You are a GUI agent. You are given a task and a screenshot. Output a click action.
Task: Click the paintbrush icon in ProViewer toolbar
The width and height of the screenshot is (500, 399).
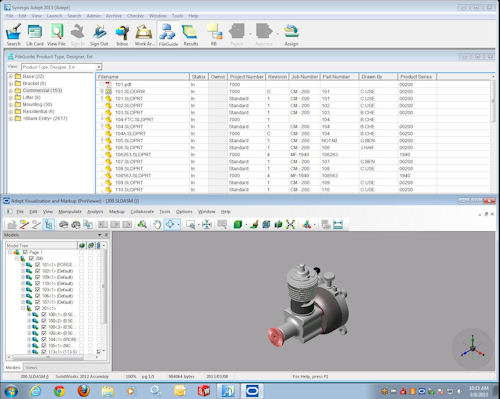point(254,224)
